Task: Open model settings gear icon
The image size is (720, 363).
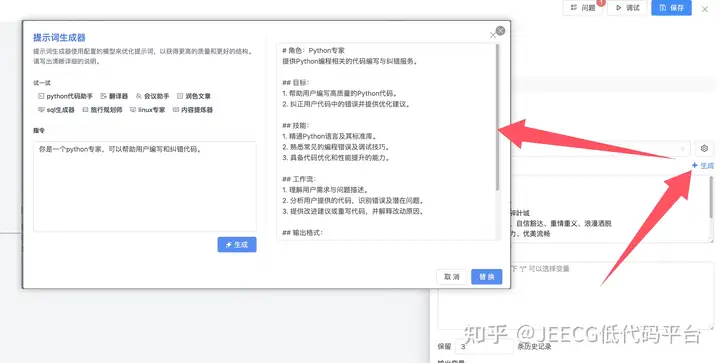Action: (704, 148)
